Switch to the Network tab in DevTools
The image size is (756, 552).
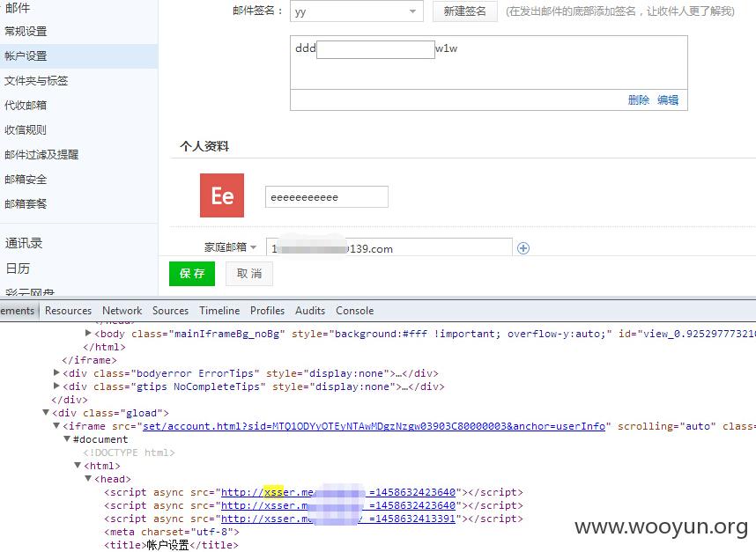coord(122,311)
